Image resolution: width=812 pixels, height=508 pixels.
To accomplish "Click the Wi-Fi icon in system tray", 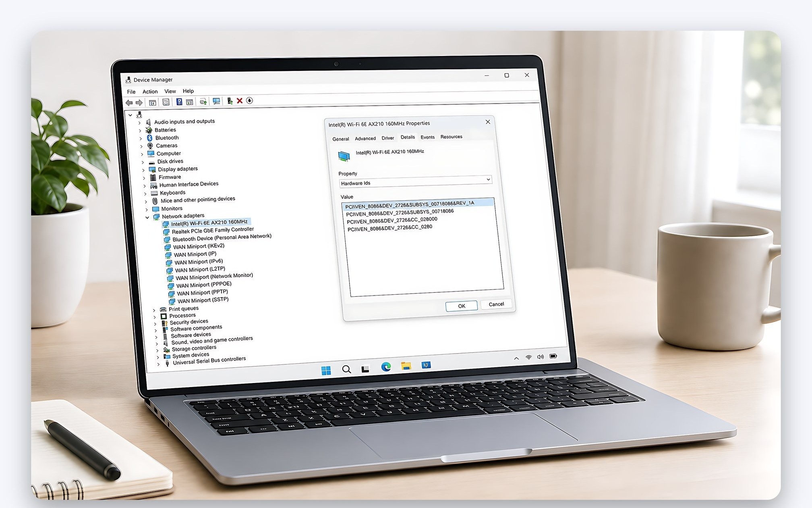I will click(529, 358).
